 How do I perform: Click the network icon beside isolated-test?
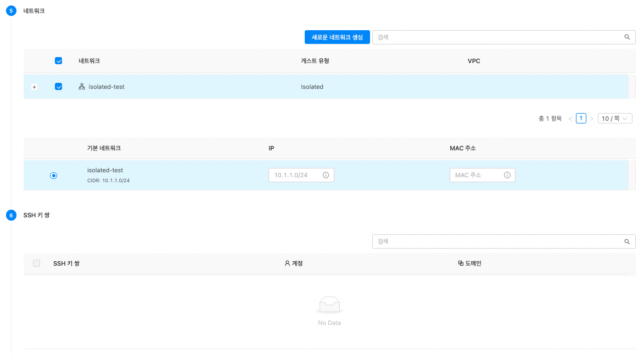[x=82, y=87]
